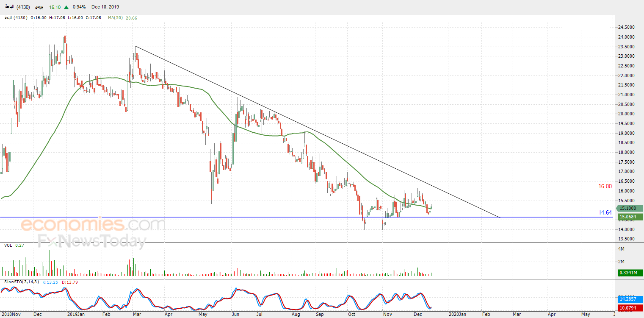Image resolution: width=644 pixels, height=318 pixels.
Task: Click the 14.2857 blue stochastic tag
Action: click(629, 299)
